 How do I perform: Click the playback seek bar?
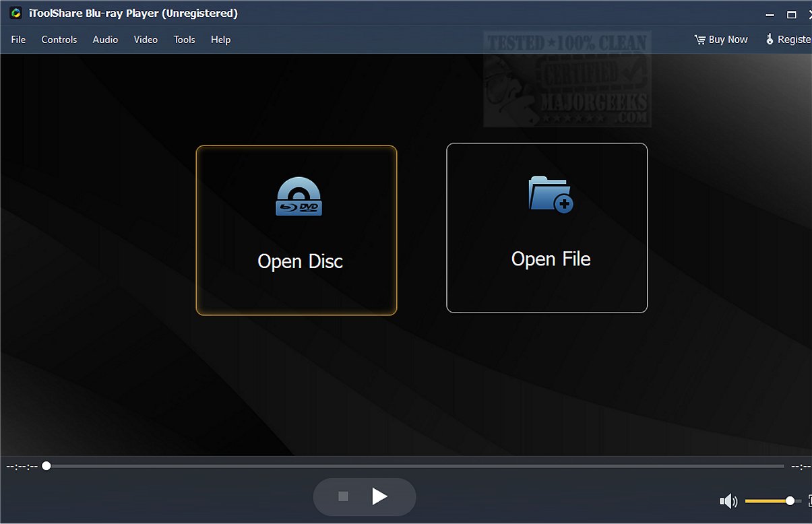click(414, 466)
